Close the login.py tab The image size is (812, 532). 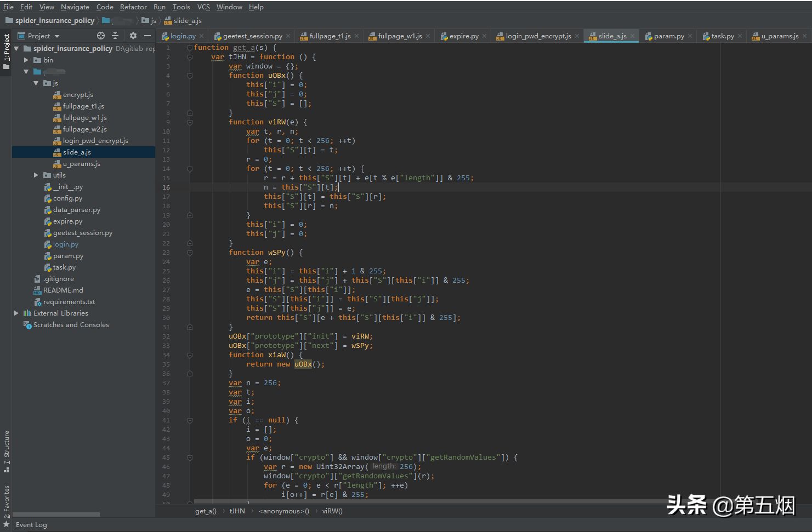(x=201, y=36)
